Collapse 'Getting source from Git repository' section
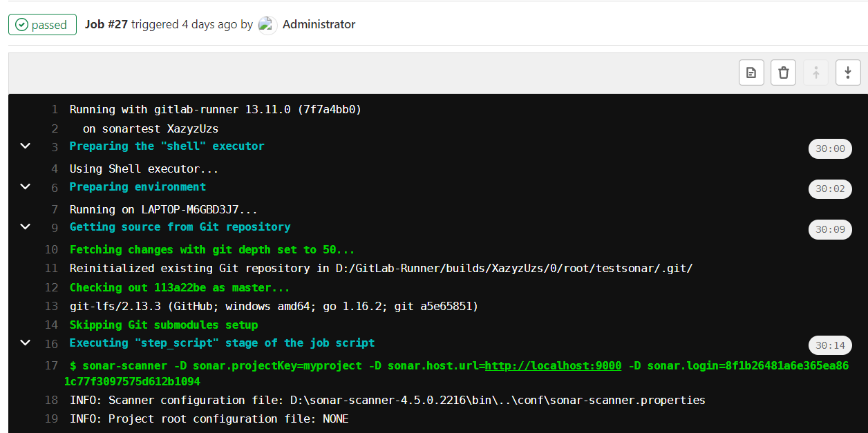 tap(25, 227)
